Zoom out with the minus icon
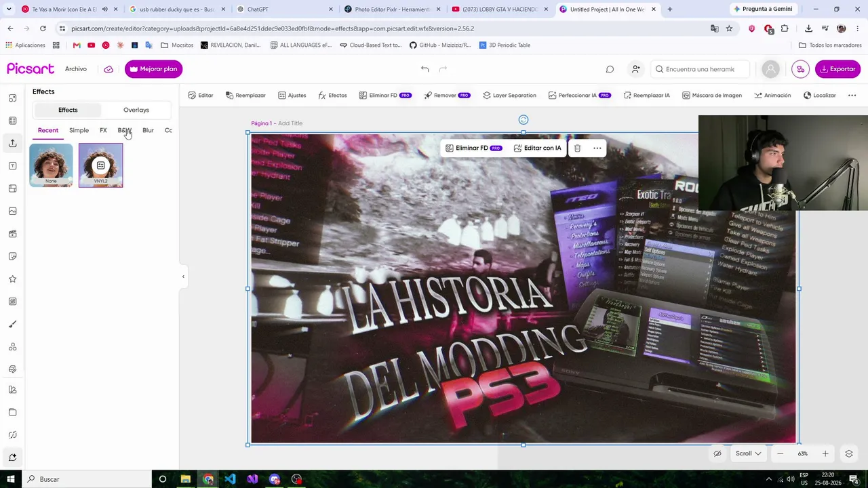This screenshot has height=488, width=868. (x=781, y=453)
